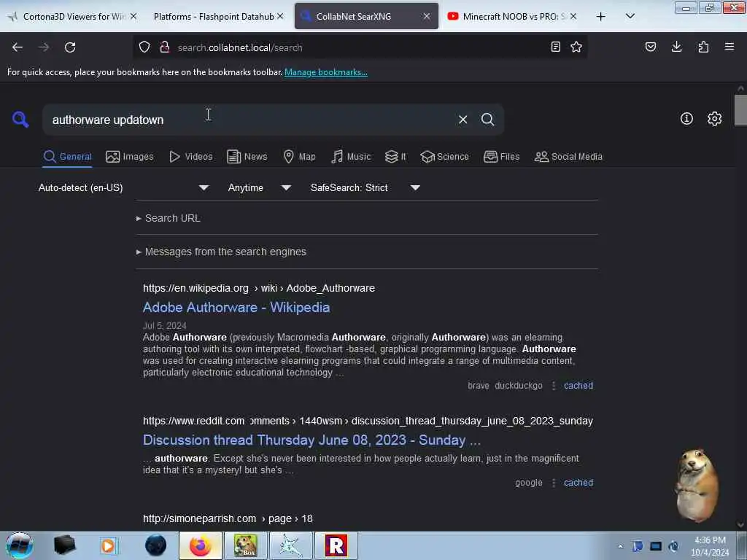
Task: Click the desktop gopher mascot
Action: click(697, 485)
